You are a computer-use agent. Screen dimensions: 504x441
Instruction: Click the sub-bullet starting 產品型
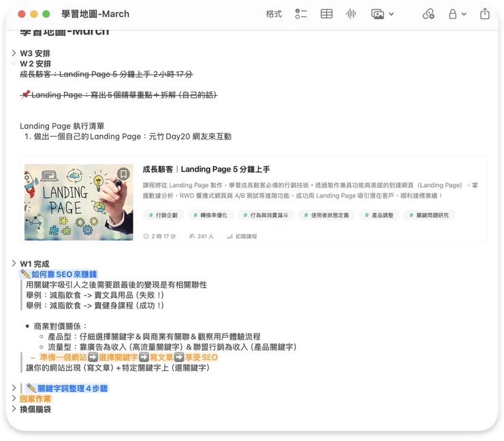coord(154,337)
